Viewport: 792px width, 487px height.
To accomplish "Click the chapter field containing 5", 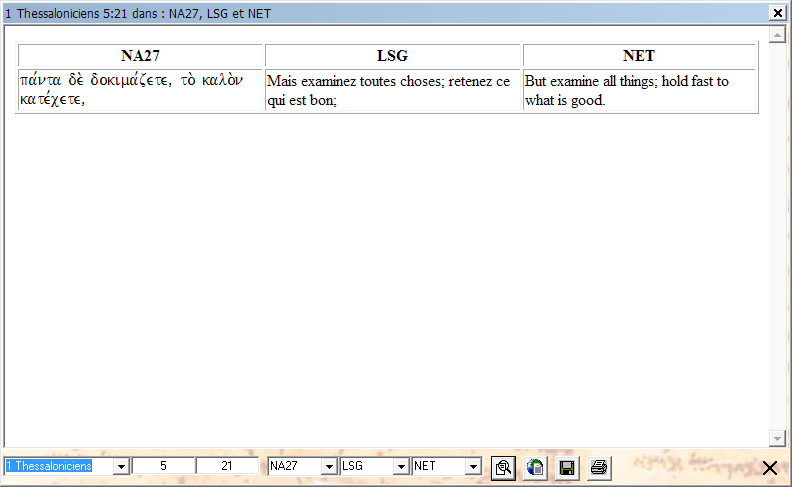I will click(163, 466).
